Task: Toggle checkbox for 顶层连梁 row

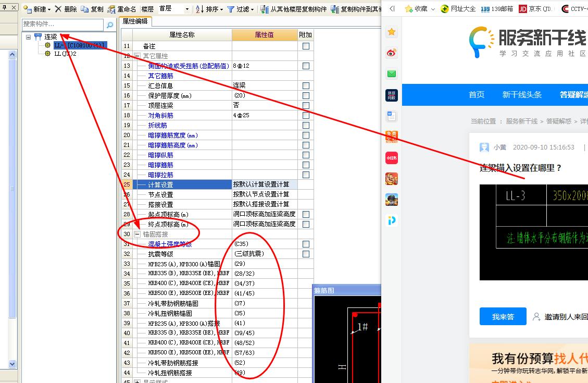Action: [306, 105]
